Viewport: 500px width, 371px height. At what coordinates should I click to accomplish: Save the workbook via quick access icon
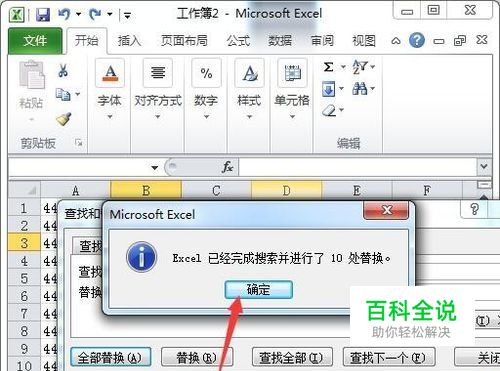43,15
